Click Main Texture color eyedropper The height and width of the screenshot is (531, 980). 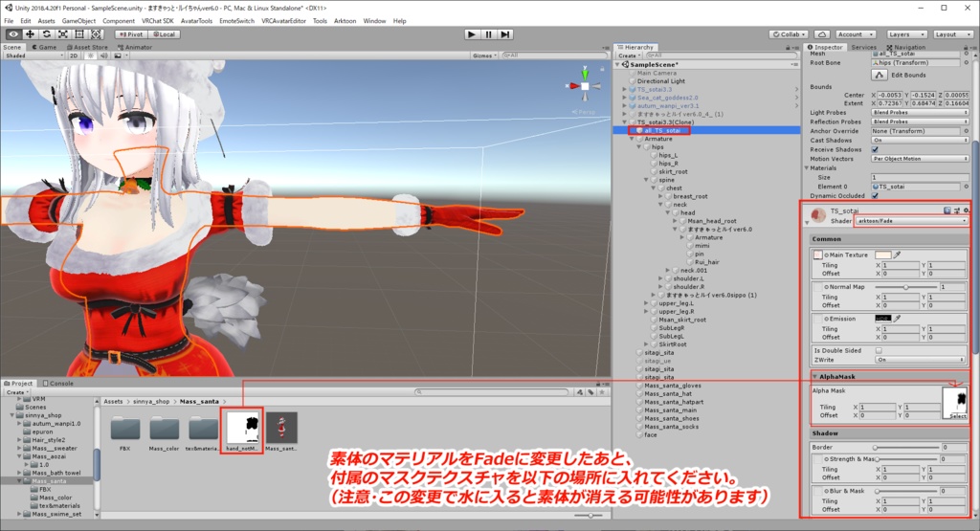click(x=898, y=254)
